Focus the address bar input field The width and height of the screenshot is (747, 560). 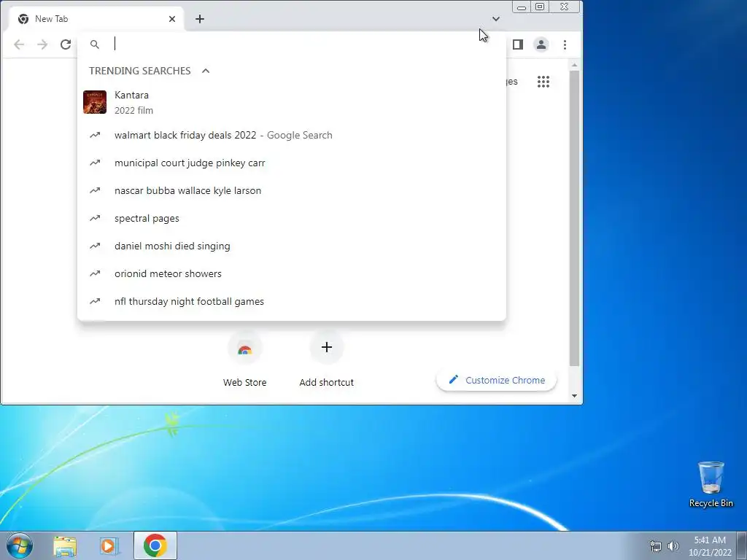point(305,44)
